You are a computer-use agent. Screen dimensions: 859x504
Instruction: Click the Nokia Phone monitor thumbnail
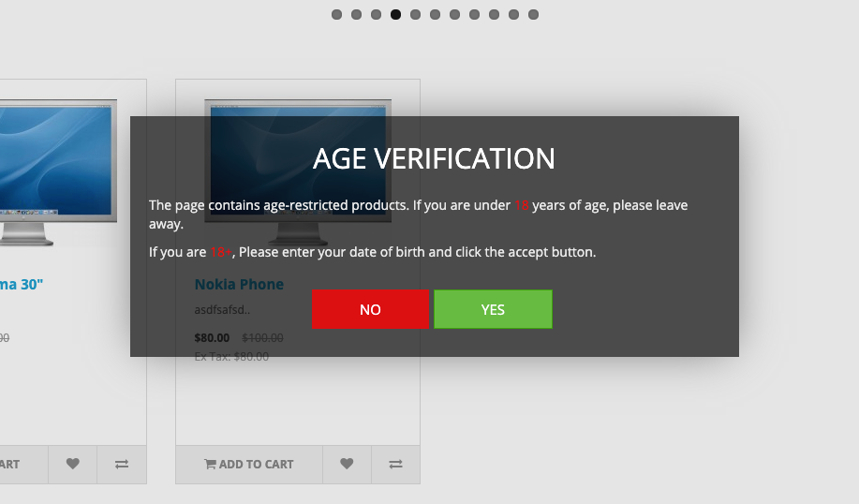coord(298,172)
